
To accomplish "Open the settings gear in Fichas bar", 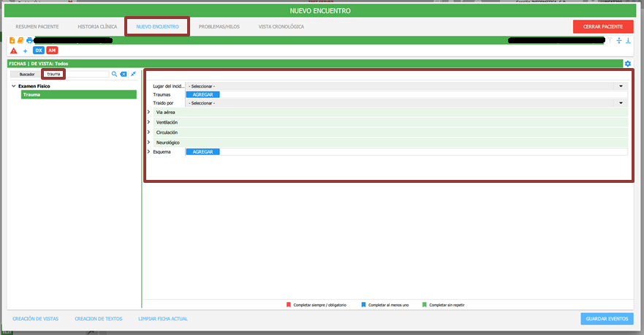I will [x=627, y=64].
